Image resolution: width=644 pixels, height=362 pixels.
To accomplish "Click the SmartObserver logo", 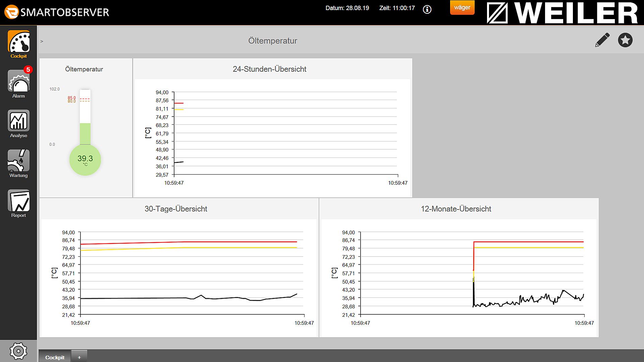I will pyautogui.click(x=57, y=11).
